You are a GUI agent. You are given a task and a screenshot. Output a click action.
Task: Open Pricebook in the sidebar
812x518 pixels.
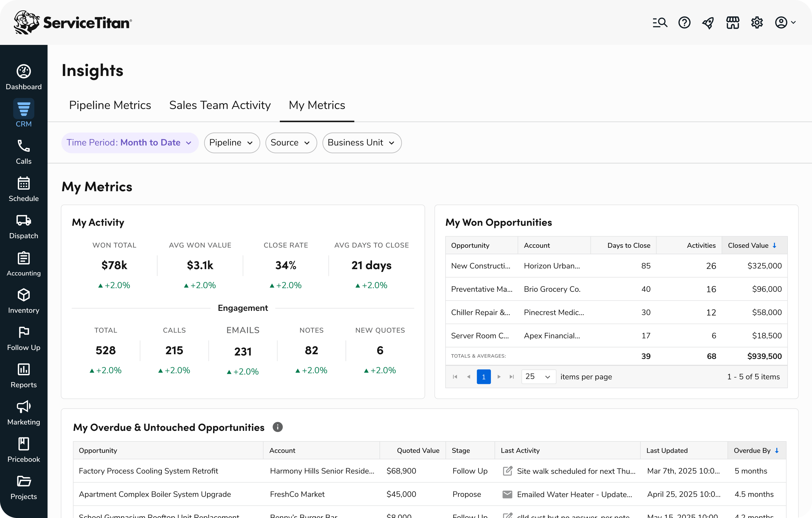click(24, 450)
